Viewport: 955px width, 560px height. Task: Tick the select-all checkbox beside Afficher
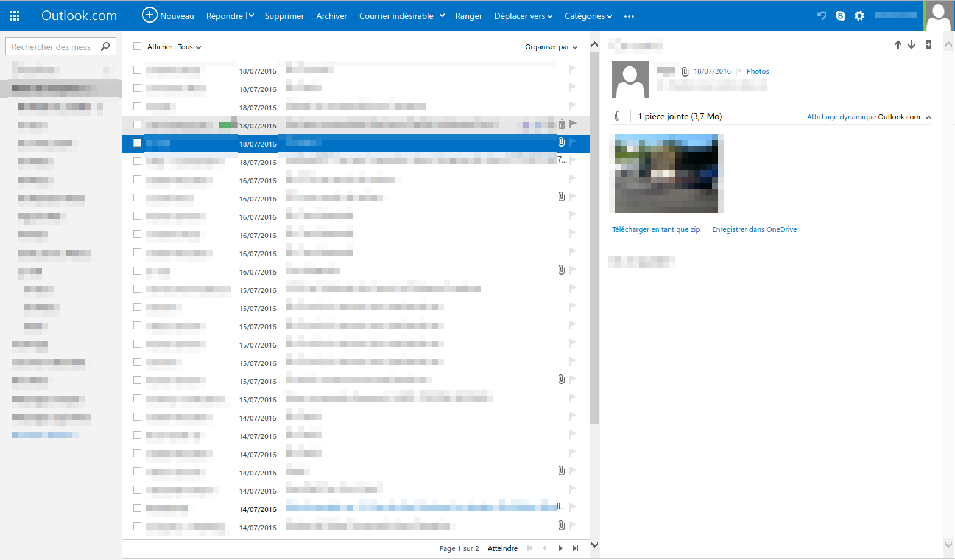click(137, 46)
